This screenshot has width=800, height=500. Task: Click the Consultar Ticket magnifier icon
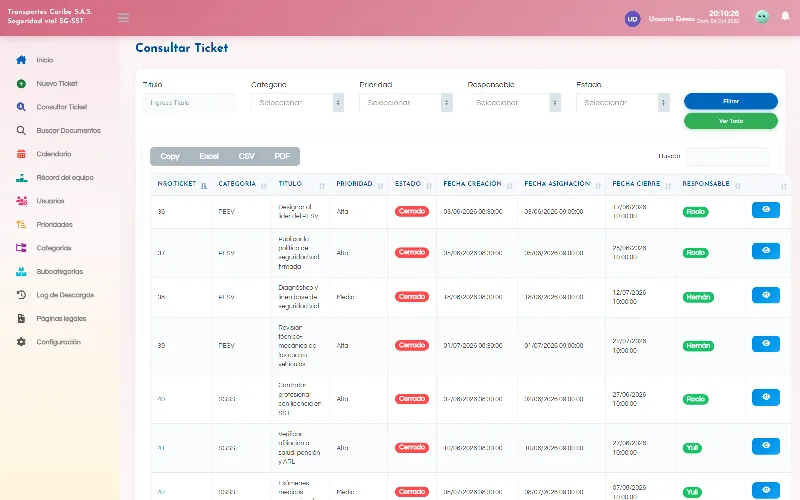point(21,107)
